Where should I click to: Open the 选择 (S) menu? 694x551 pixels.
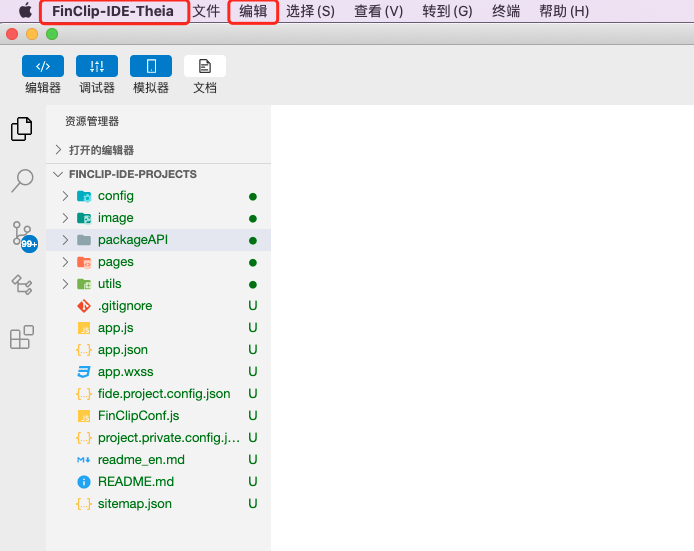(x=310, y=11)
